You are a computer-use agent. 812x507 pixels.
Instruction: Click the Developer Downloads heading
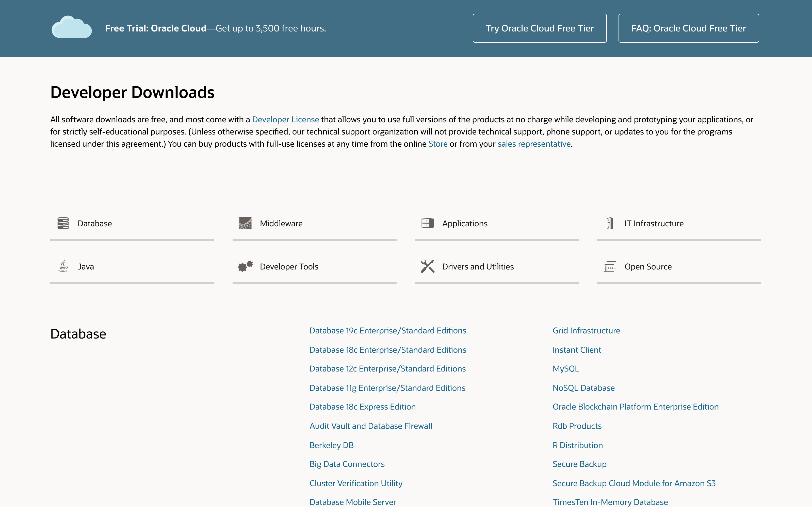click(132, 92)
